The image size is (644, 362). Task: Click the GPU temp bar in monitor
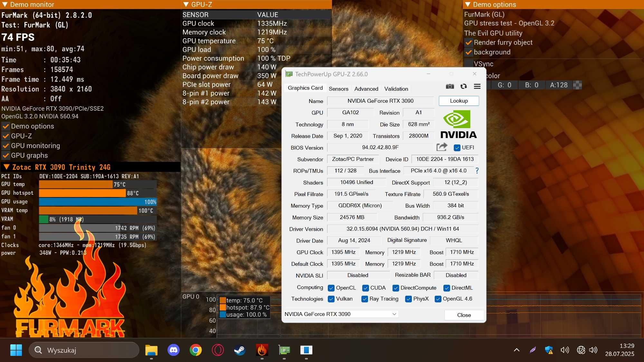(98, 184)
